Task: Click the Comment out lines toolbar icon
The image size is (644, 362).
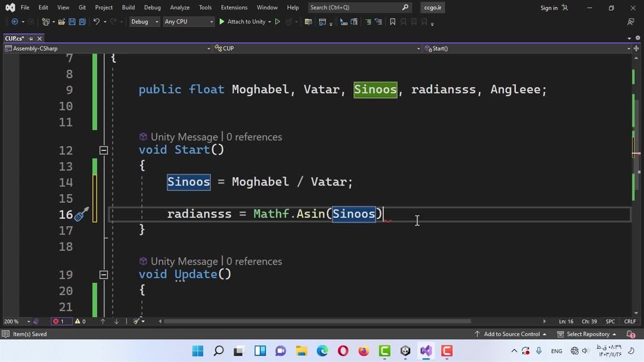Action: pyautogui.click(x=368, y=22)
